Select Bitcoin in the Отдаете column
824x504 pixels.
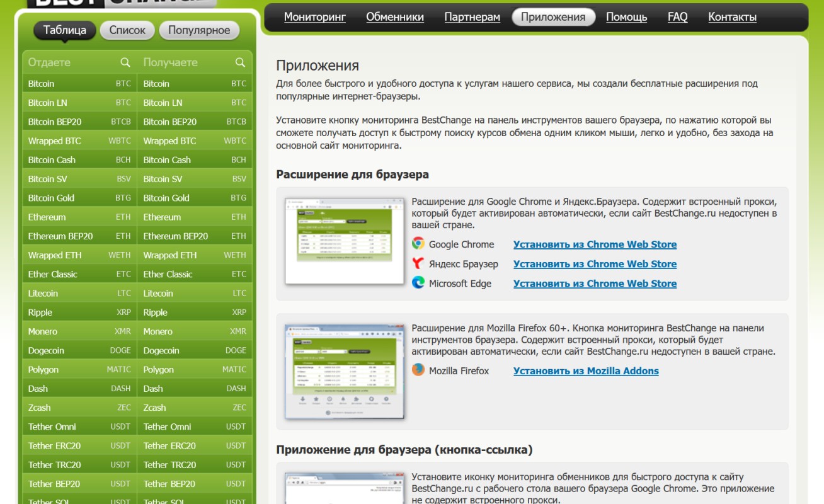coord(79,83)
